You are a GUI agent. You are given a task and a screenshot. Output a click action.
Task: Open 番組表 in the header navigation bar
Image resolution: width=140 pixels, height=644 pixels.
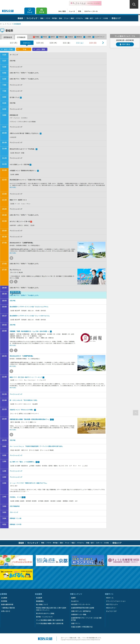click(x=20, y=18)
